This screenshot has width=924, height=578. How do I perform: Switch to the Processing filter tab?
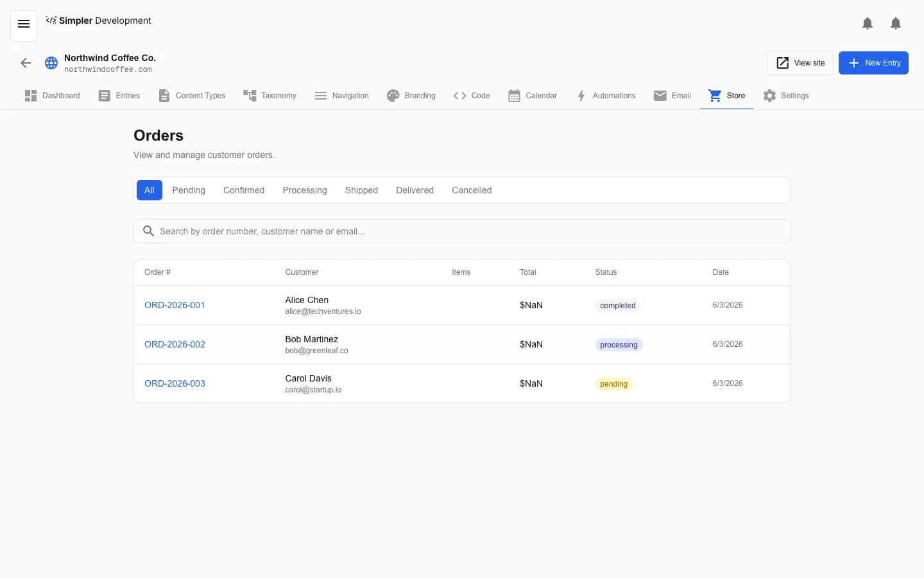tap(305, 190)
